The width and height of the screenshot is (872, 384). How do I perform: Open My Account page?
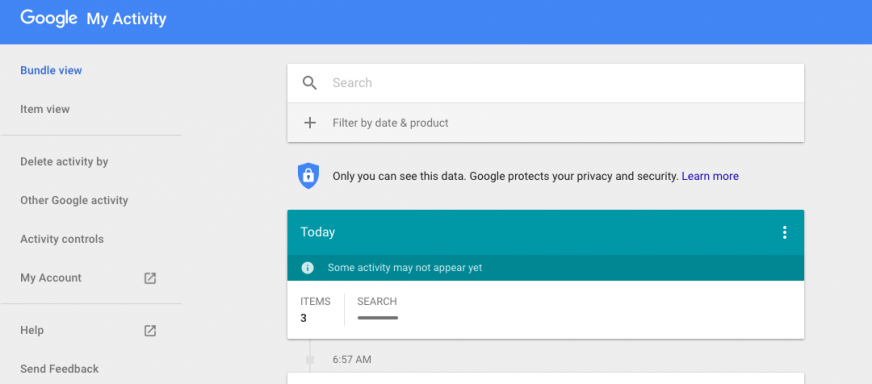coord(51,278)
